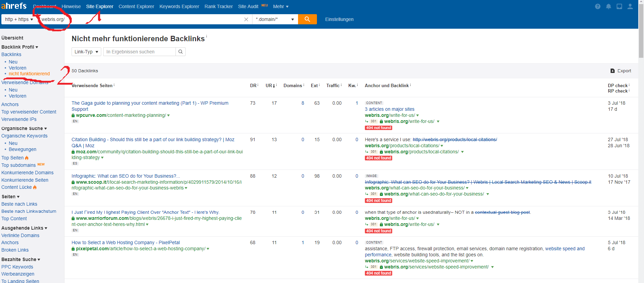Open the *.domain/* mode dropdown

click(275, 19)
